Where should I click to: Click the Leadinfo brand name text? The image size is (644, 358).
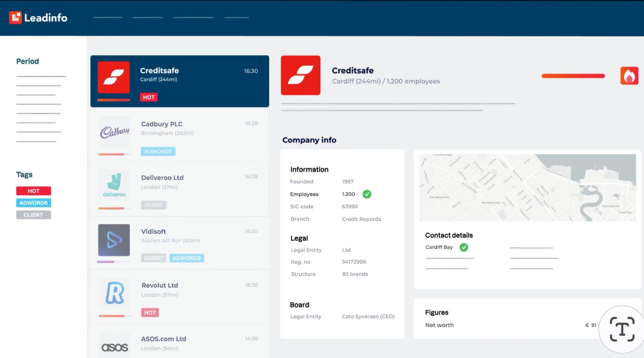(x=46, y=18)
